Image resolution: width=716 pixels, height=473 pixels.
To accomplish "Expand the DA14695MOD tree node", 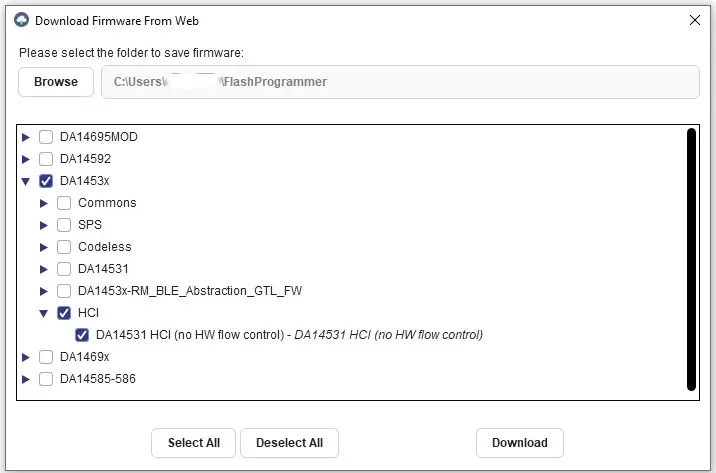I will click(x=26, y=137).
